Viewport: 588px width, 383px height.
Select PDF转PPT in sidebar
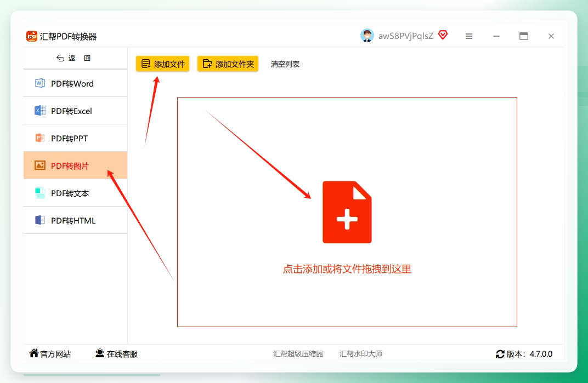75,138
